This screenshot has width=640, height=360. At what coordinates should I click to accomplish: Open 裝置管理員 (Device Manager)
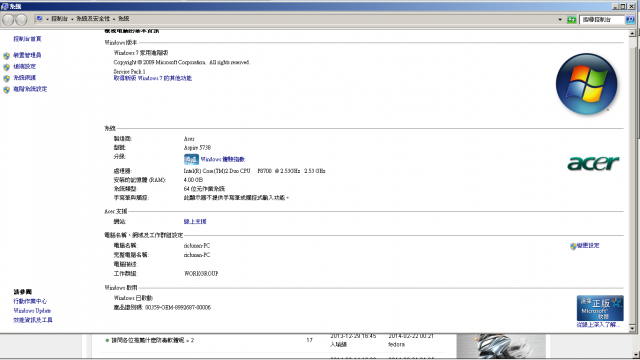pos(27,55)
